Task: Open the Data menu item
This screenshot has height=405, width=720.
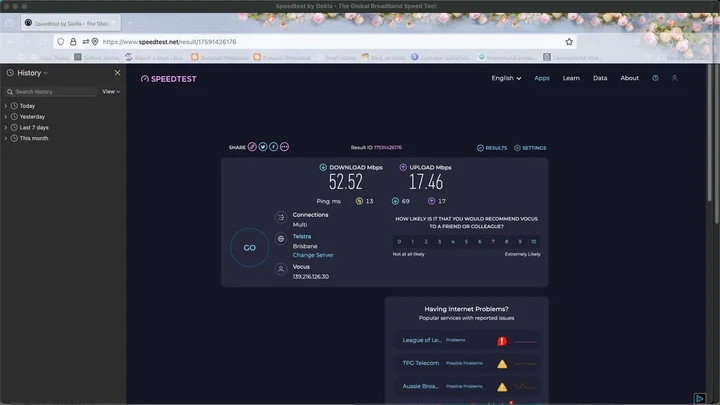Action: (600, 78)
